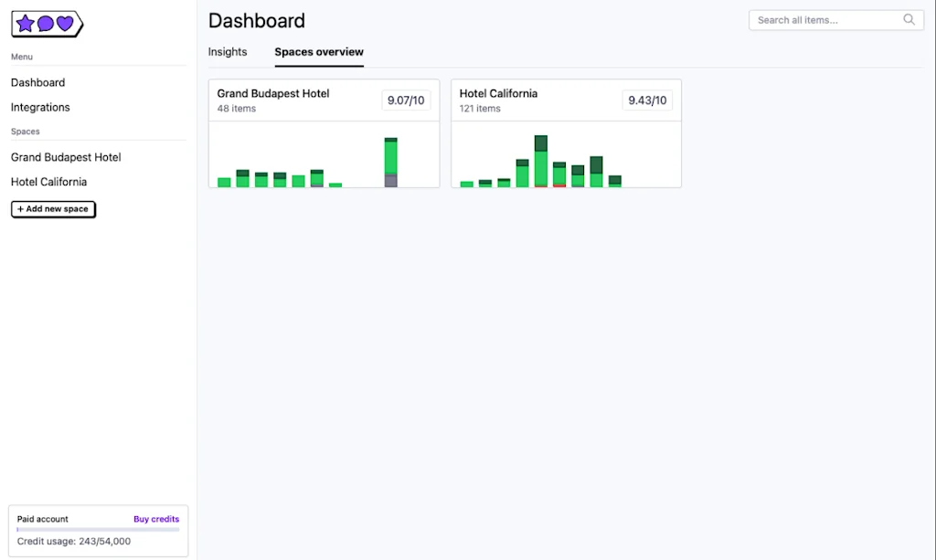The width and height of the screenshot is (936, 560).
Task: Select Hotel California in the sidebar
Action: 48,182
